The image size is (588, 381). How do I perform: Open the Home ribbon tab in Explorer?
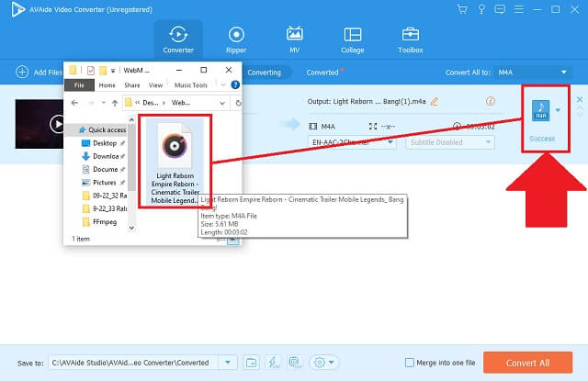107,85
